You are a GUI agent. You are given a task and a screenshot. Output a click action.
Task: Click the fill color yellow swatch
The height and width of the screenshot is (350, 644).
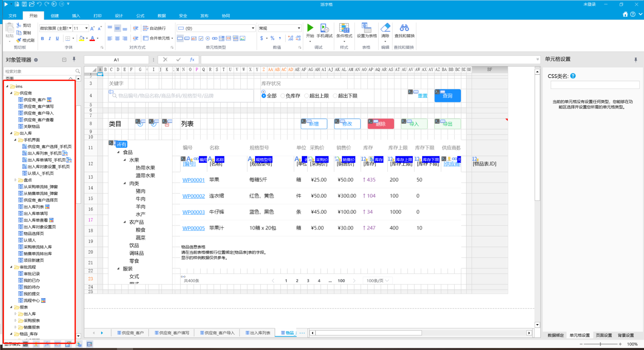pos(81,38)
